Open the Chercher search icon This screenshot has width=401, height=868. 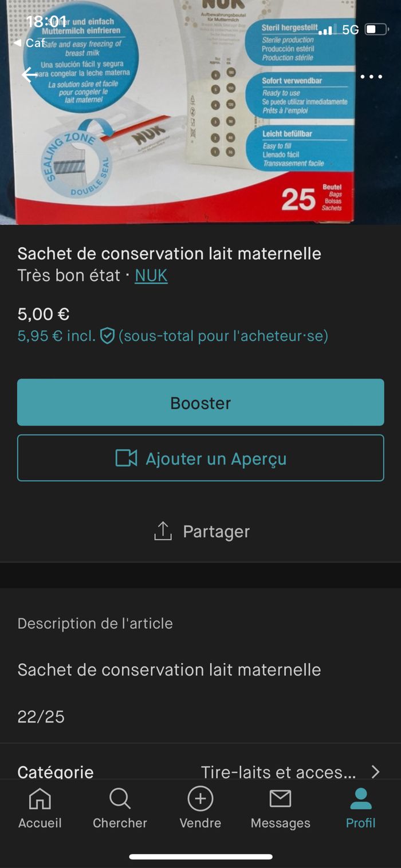click(x=120, y=798)
